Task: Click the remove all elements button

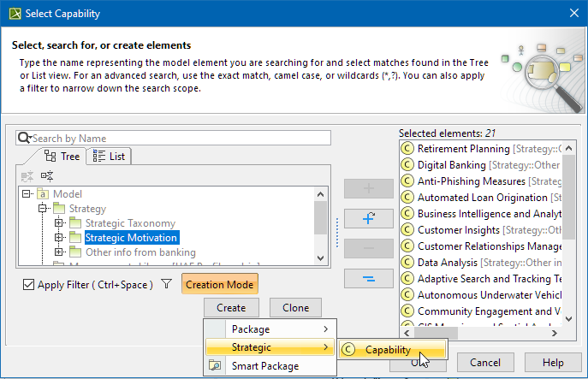Action: click(368, 278)
